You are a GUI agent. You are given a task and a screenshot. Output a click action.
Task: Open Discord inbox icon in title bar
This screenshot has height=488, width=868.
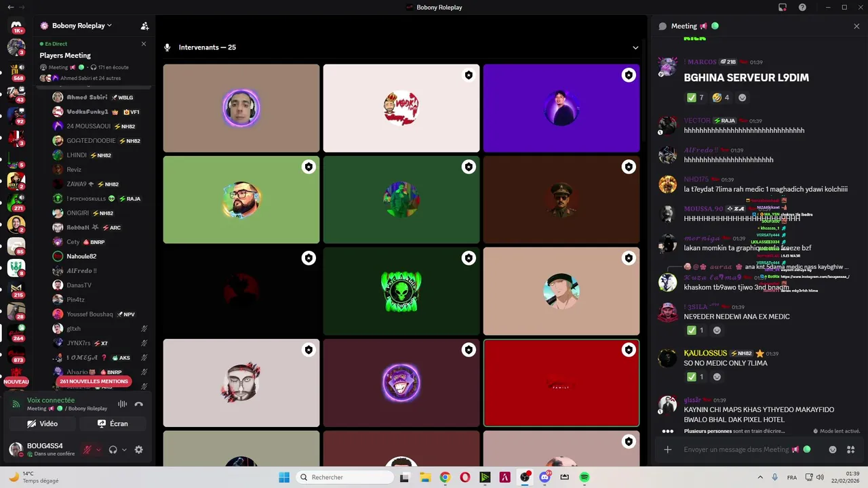tap(783, 7)
